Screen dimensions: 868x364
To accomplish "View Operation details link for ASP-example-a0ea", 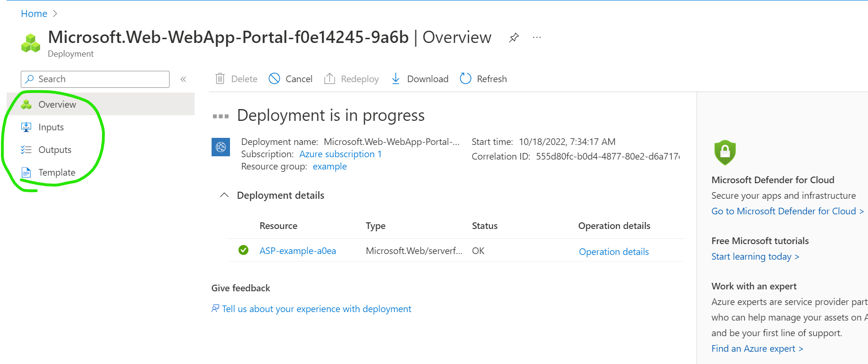I will click(x=614, y=252).
